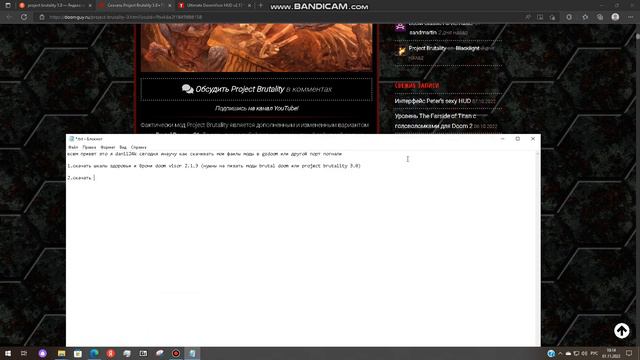The width and height of the screenshot is (640, 360).
Task: Open the Правка menu in Notepad
Action: (x=89, y=147)
